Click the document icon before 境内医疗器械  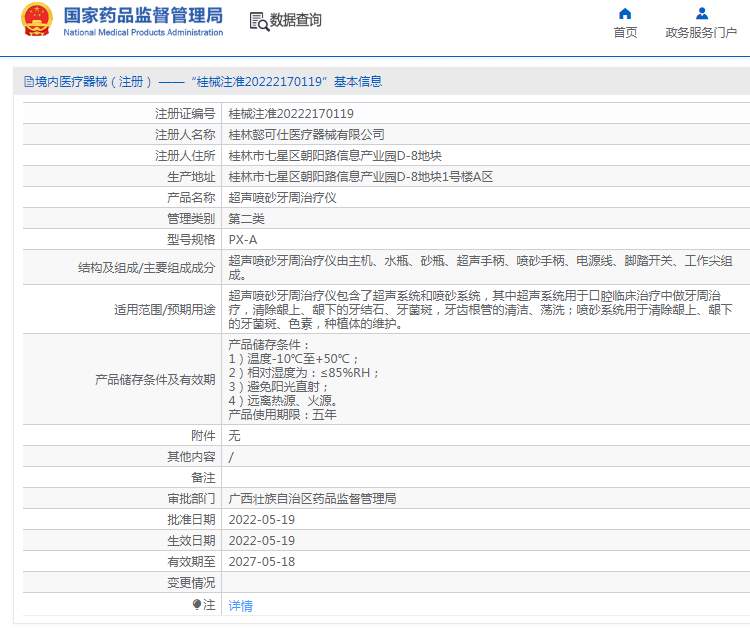(x=29, y=82)
